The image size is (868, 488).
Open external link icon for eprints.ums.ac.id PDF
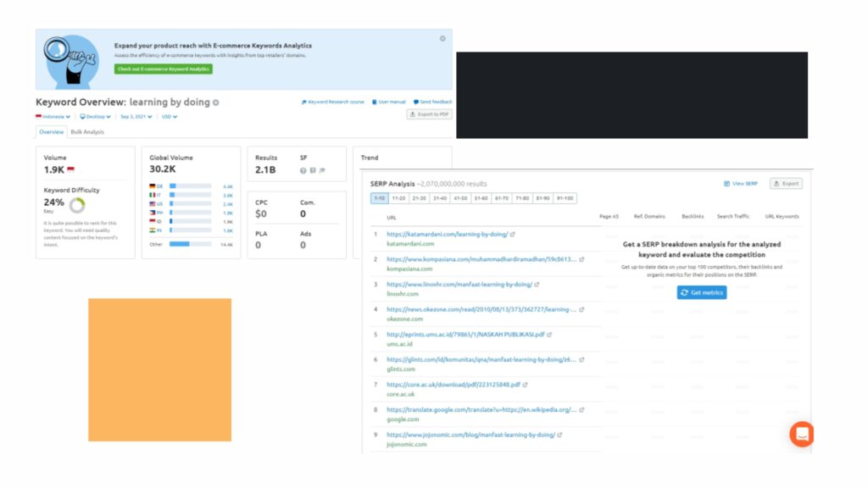(549, 335)
